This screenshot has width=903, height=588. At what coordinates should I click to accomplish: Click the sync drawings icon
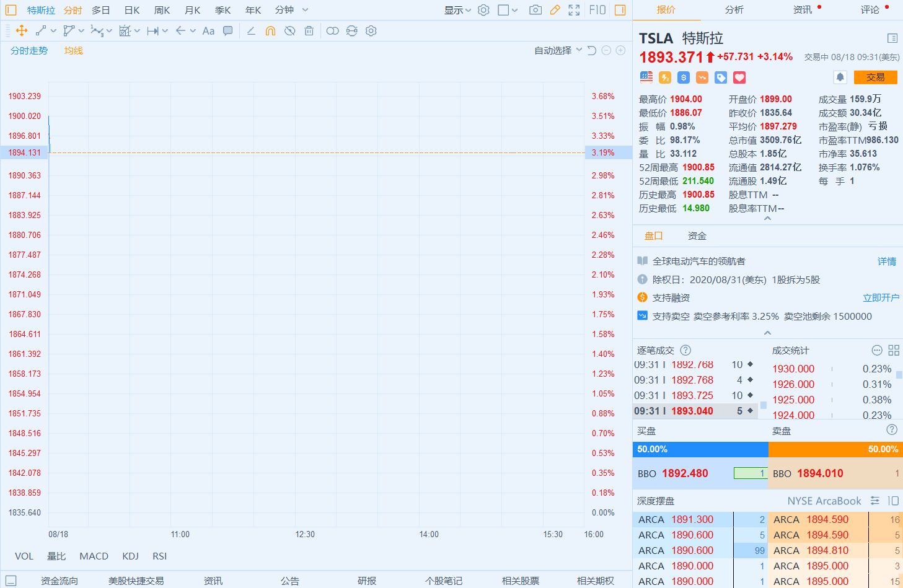point(352,31)
